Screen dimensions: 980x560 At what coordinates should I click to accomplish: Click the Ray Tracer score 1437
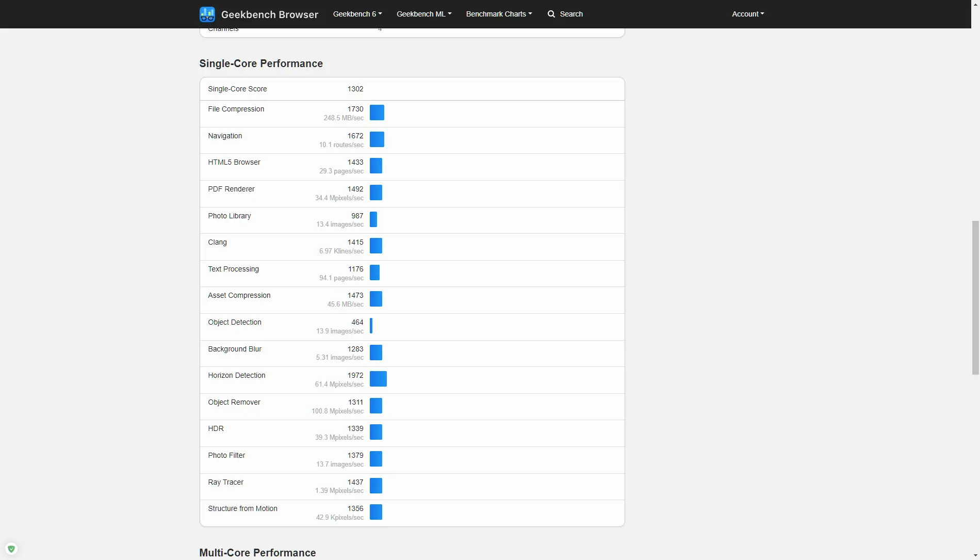pyautogui.click(x=355, y=482)
